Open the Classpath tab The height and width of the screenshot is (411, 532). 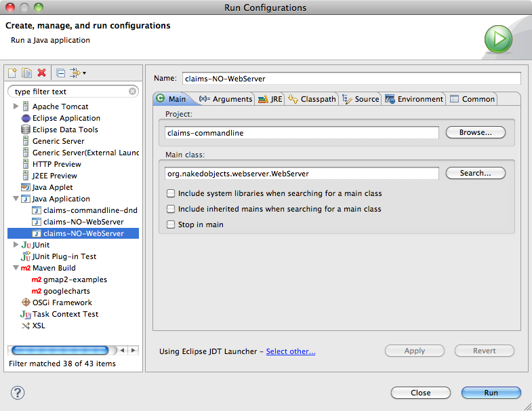tap(312, 99)
